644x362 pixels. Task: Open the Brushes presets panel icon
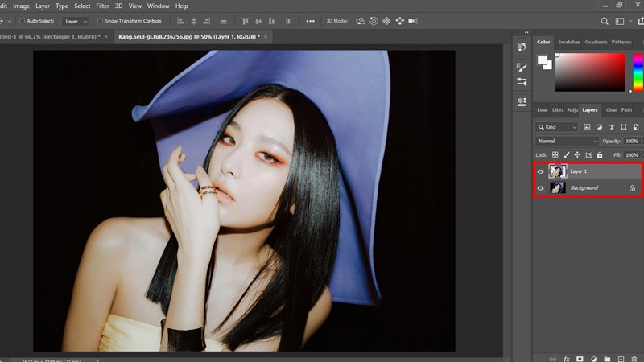tap(522, 82)
